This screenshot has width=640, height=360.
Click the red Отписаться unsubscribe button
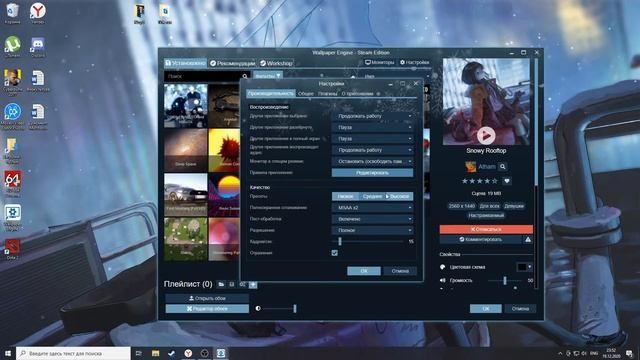coord(486,229)
